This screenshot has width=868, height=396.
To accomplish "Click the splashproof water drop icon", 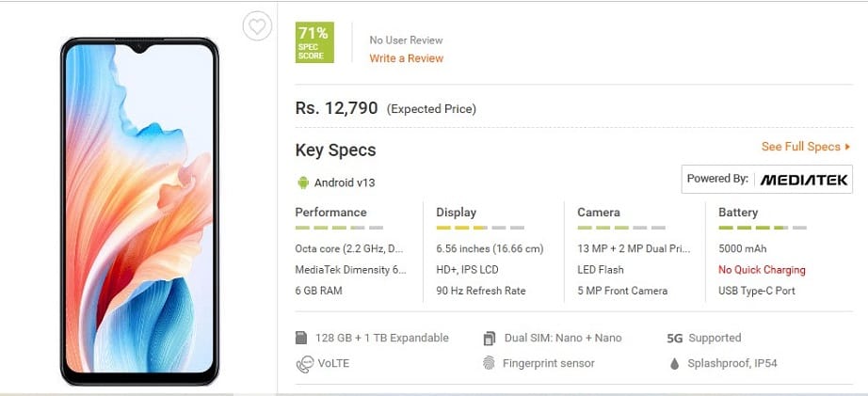I will click(674, 363).
